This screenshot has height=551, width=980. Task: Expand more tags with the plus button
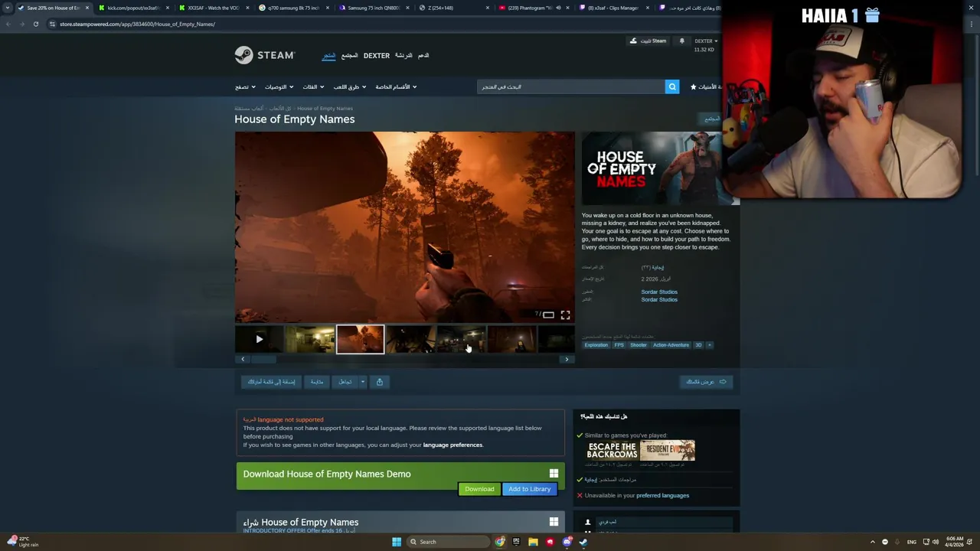[709, 345]
